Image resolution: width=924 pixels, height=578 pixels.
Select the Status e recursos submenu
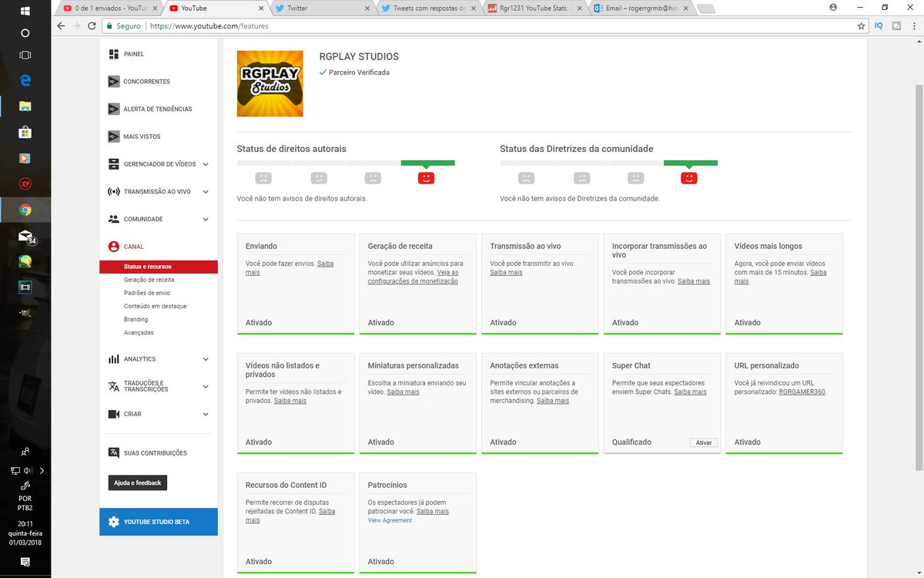pos(159,267)
